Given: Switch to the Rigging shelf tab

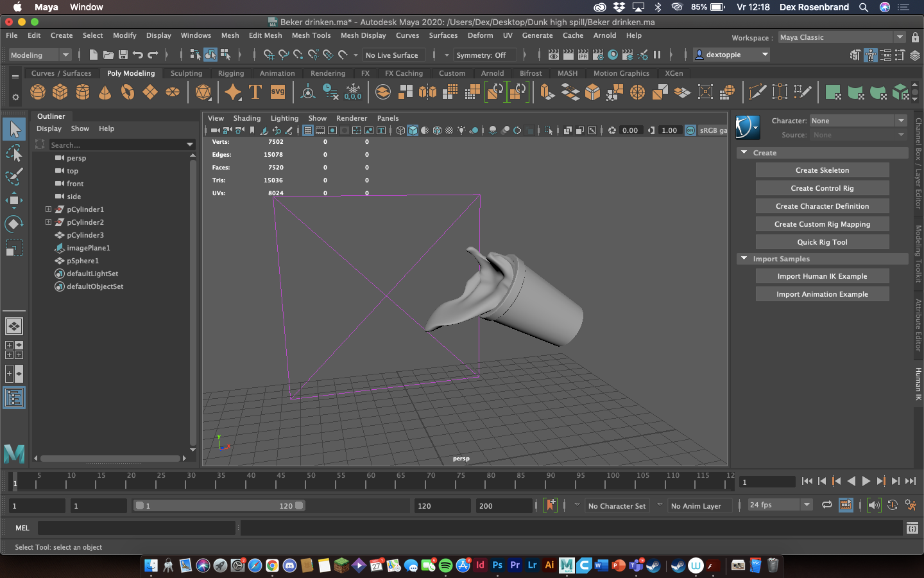Looking at the screenshot, I should [230, 73].
